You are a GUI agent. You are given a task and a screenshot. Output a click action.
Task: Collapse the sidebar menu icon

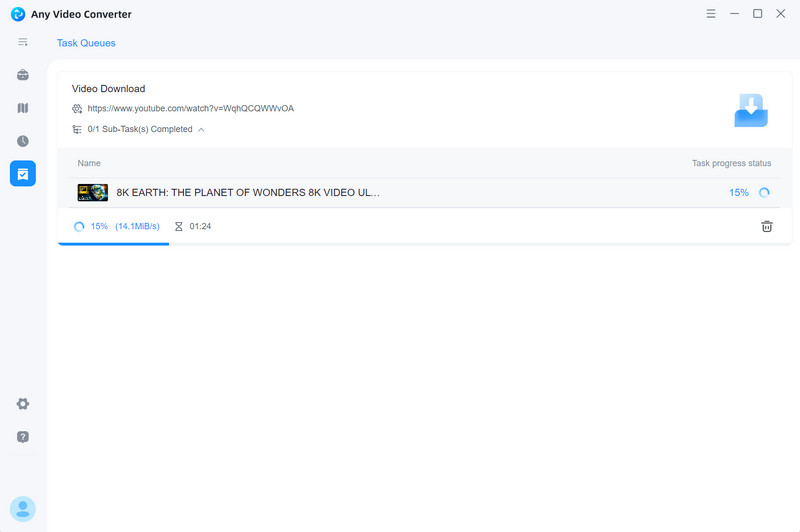click(x=23, y=42)
